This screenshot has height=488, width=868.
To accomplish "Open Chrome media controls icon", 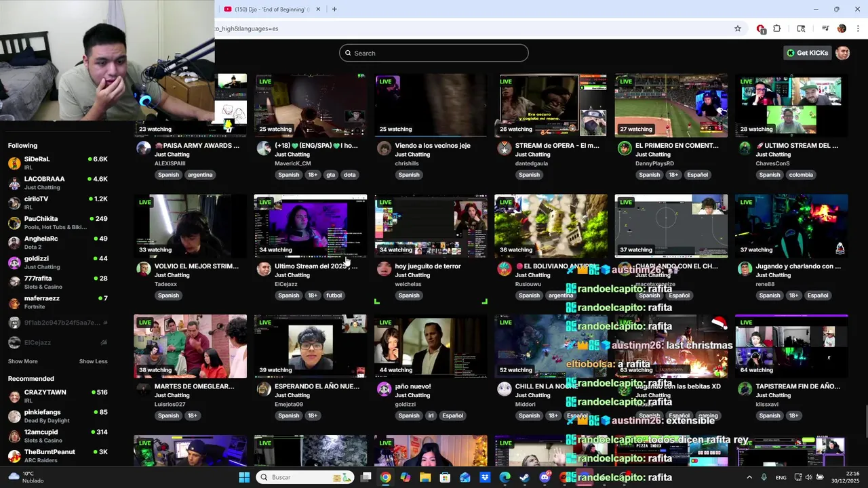I will tap(825, 28).
